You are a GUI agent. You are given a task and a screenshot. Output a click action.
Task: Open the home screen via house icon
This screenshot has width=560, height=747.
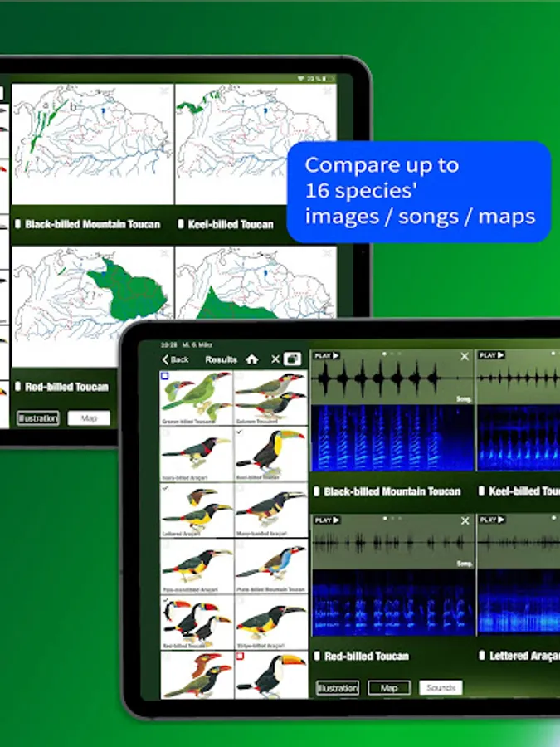point(252,359)
